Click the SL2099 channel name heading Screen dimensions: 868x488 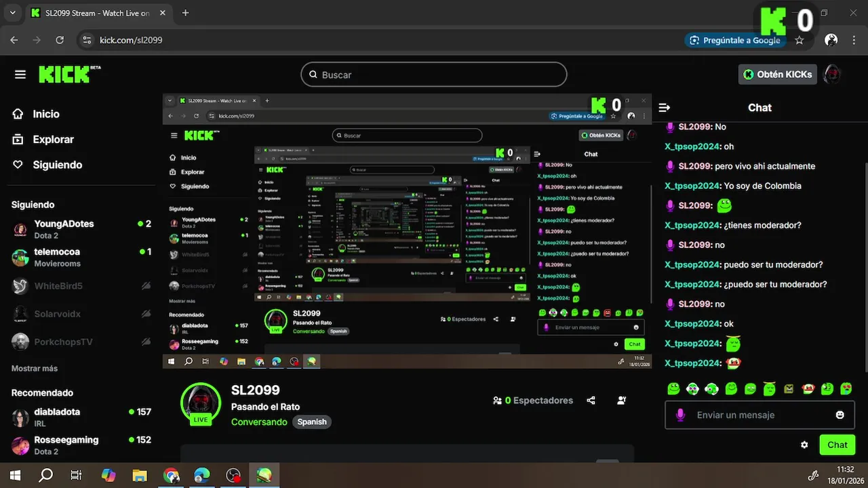tap(256, 390)
